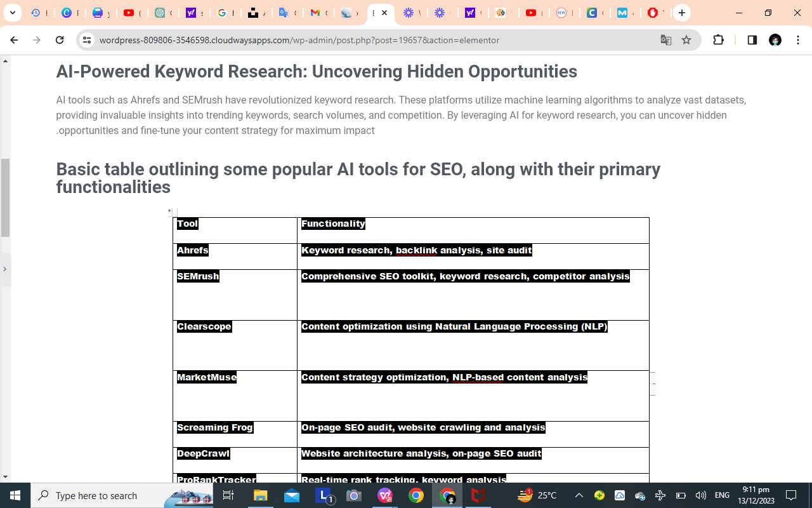Open the volume control in system tray
The width and height of the screenshot is (812, 508).
pos(701,495)
